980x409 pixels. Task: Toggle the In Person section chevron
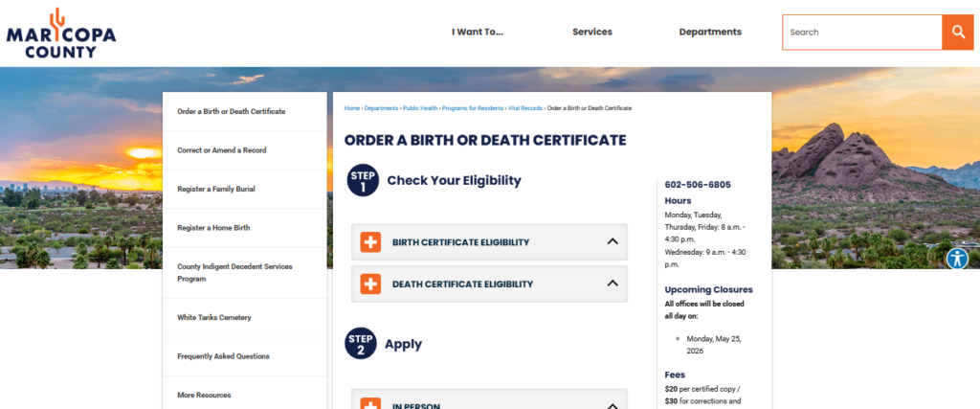click(612, 404)
